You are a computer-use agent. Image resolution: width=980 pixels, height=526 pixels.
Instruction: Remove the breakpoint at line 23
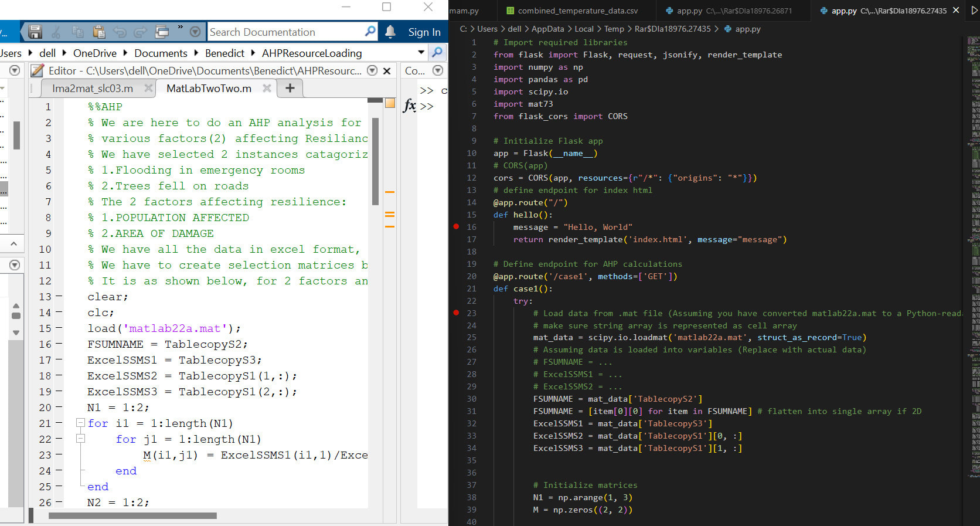click(x=456, y=313)
